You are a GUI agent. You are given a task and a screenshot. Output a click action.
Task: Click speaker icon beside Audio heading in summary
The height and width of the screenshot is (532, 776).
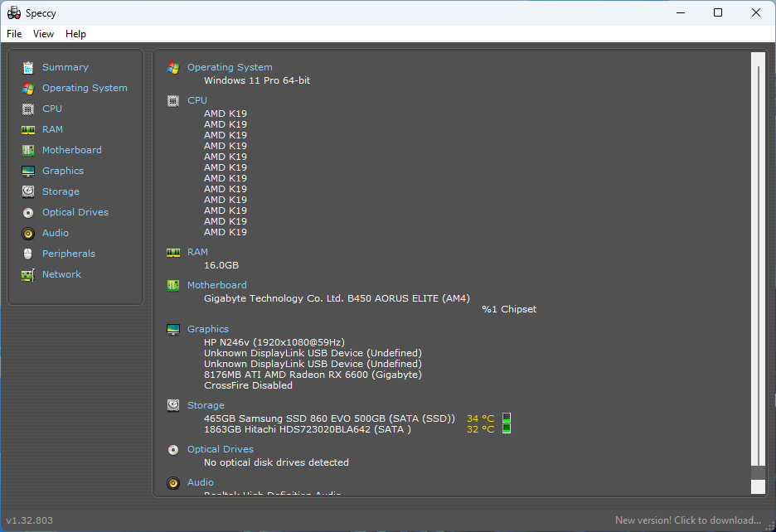point(173,482)
